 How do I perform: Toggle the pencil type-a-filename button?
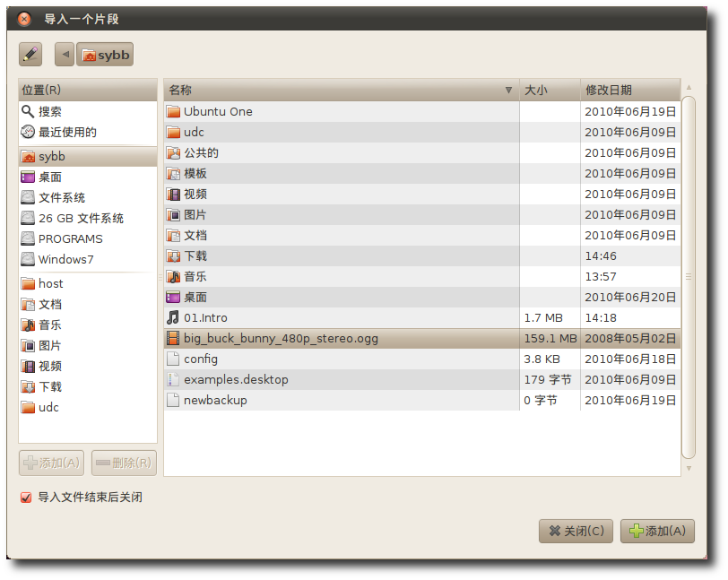(x=30, y=55)
